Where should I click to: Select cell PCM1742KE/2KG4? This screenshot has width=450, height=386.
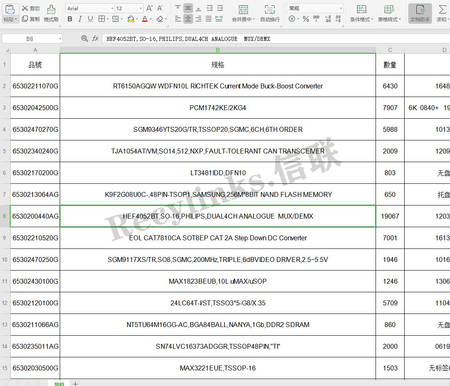(x=218, y=108)
